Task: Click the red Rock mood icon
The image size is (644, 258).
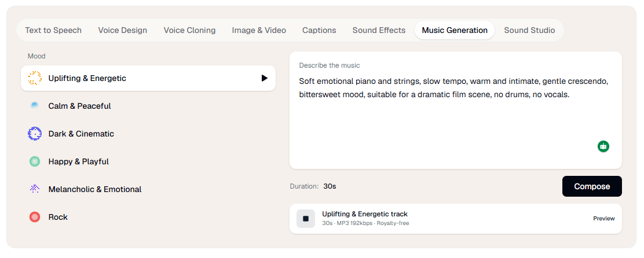Action: pos(35,217)
